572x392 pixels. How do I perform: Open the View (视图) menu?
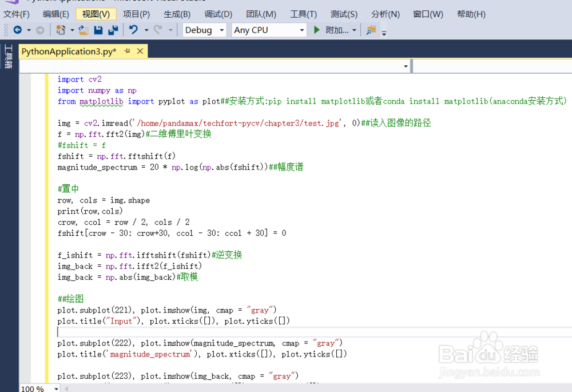(x=96, y=14)
